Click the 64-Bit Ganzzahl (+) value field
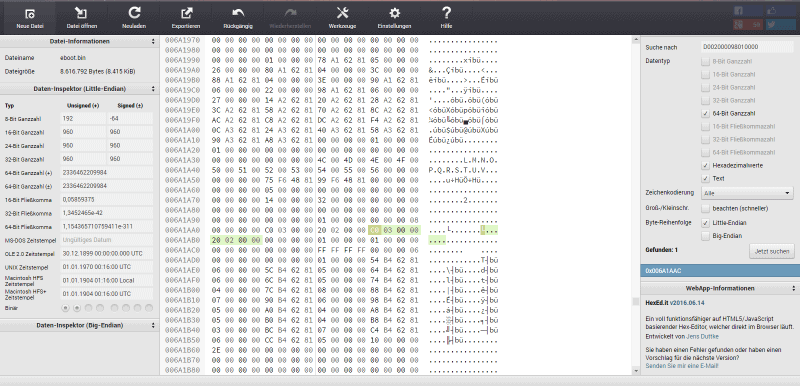 coord(107,172)
